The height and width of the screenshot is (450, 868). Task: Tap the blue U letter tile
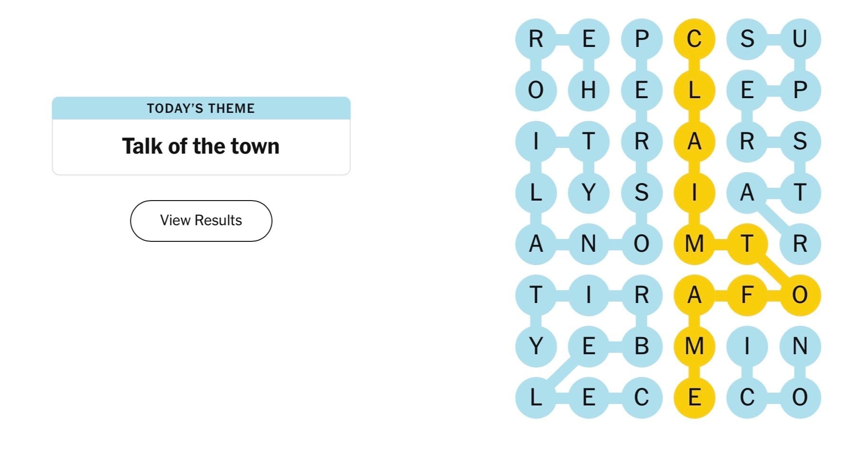click(x=800, y=39)
